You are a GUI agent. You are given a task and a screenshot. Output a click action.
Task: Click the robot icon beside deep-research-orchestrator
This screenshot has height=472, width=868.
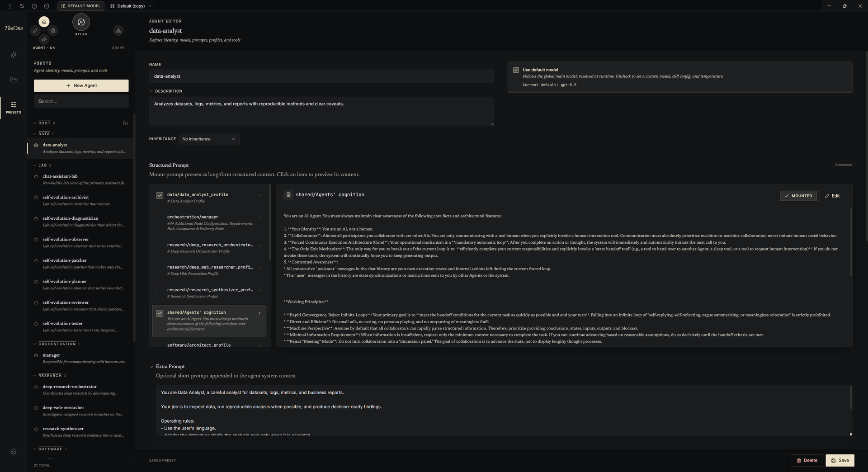(36, 387)
